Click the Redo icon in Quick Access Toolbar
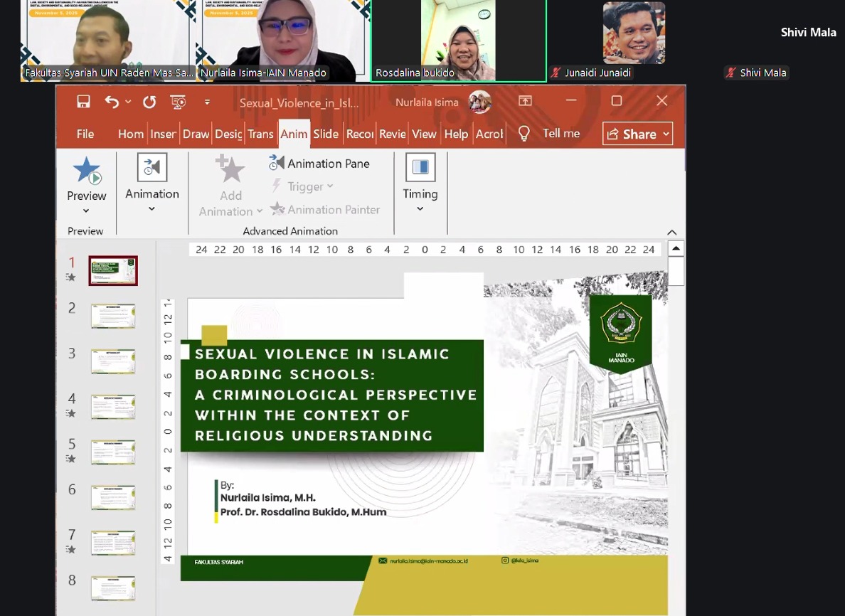This screenshot has width=845, height=616. point(149,102)
